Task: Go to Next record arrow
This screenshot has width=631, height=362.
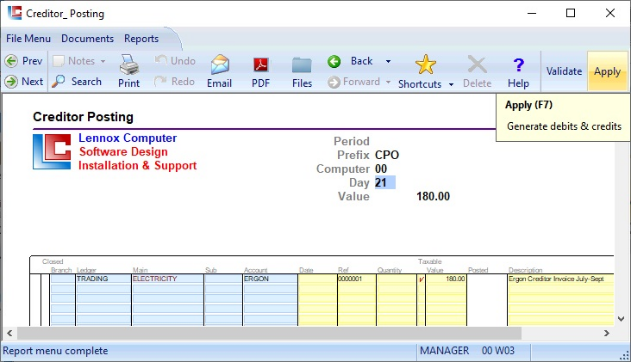Action: [x=11, y=82]
